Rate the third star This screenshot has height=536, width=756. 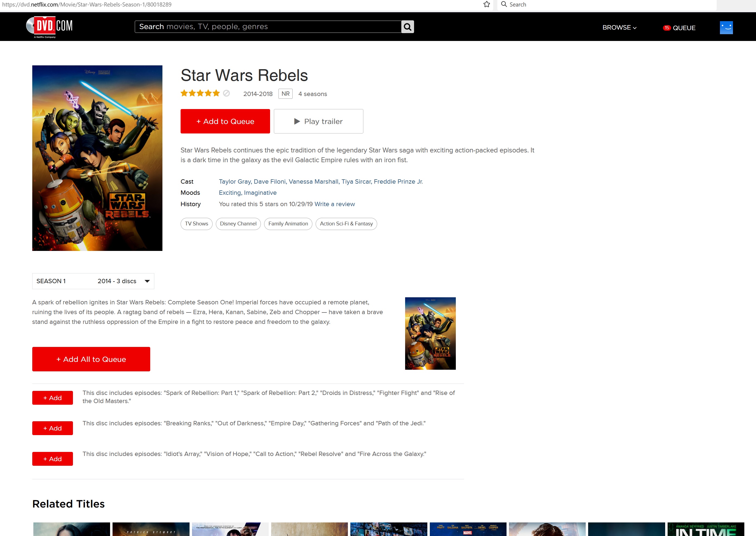coord(200,93)
